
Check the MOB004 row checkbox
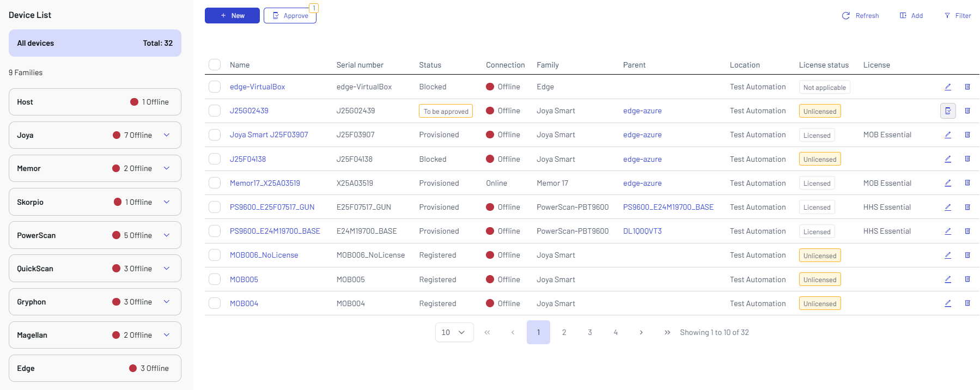[x=215, y=303]
